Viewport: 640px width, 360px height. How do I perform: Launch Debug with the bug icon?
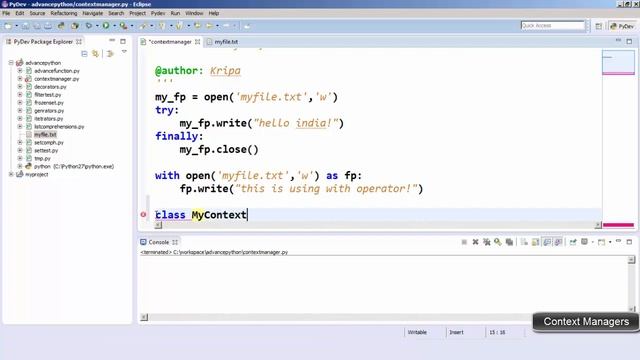89,26
